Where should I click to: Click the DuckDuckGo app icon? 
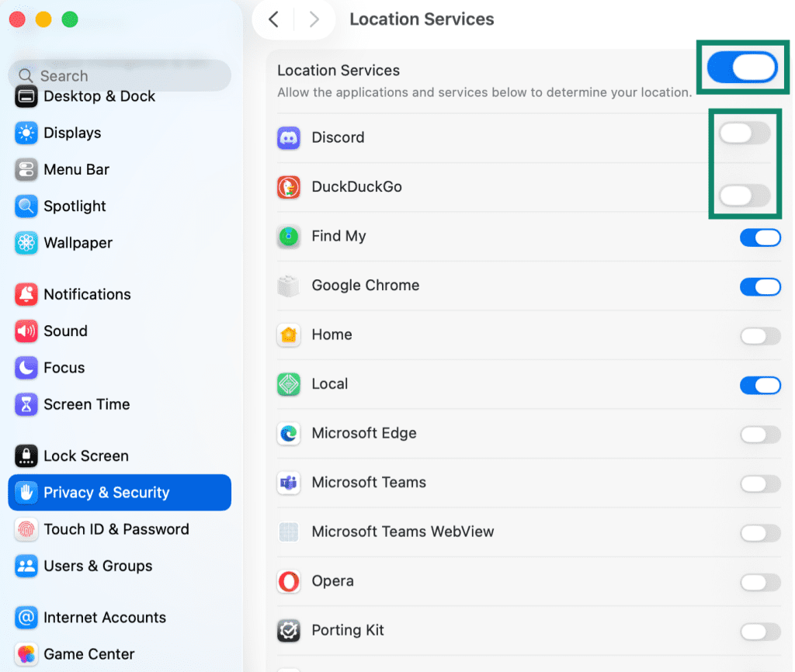point(289,187)
